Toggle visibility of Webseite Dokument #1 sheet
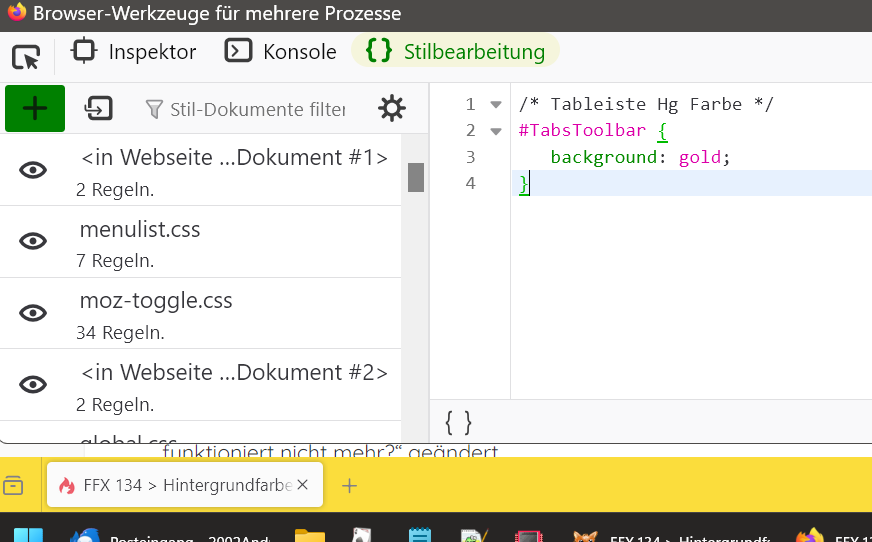 pyautogui.click(x=34, y=170)
